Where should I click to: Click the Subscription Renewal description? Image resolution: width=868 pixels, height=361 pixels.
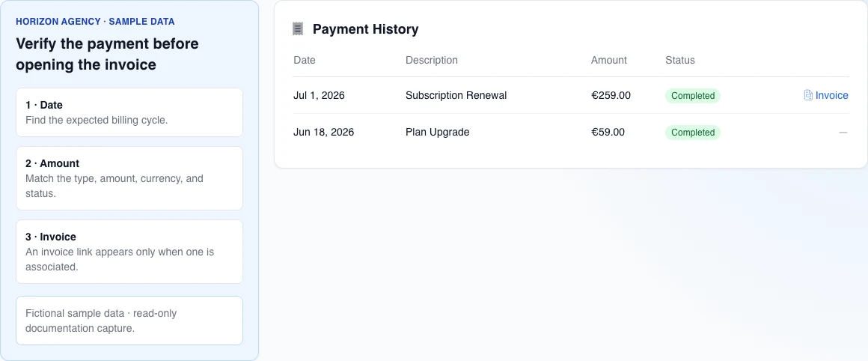pos(456,95)
